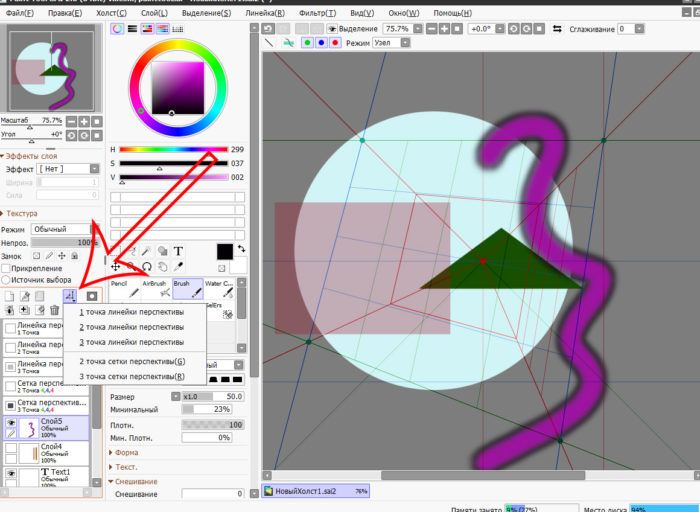Toggle the red axis dot
The height and width of the screenshot is (512, 700).
[x=335, y=43]
